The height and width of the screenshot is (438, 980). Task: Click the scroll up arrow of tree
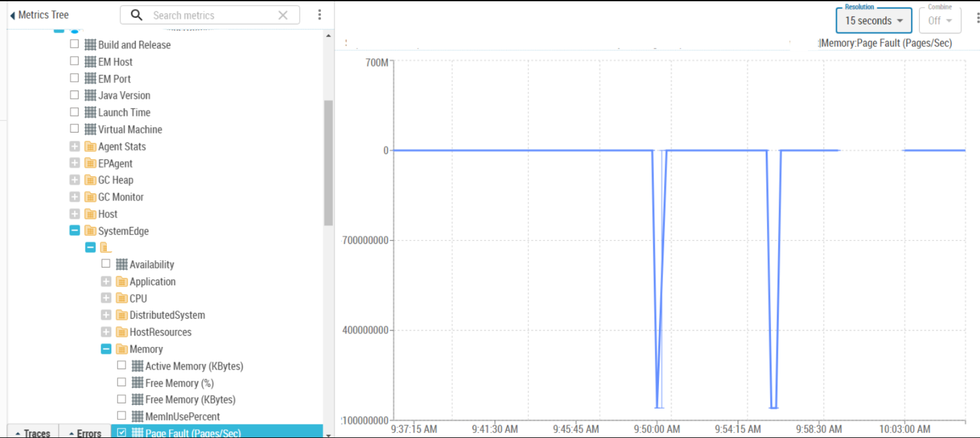pyautogui.click(x=328, y=35)
